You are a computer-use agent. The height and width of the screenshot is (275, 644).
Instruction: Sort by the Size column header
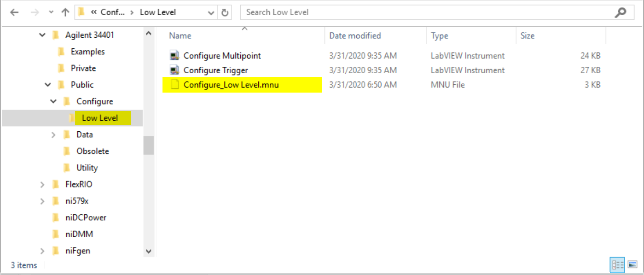click(528, 35)
